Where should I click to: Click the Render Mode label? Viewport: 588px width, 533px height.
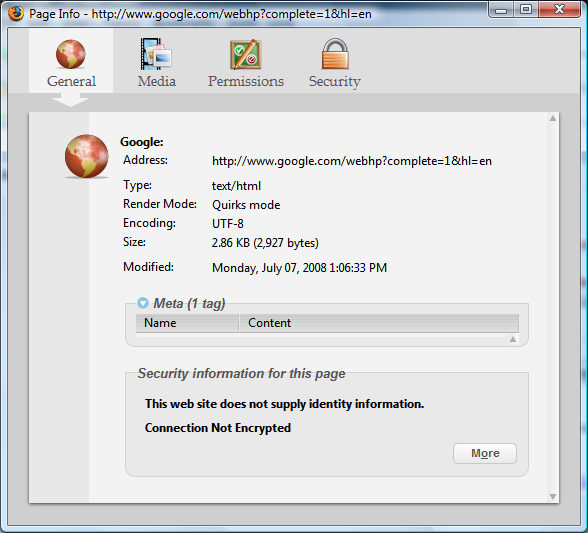(x=160, y=204)
